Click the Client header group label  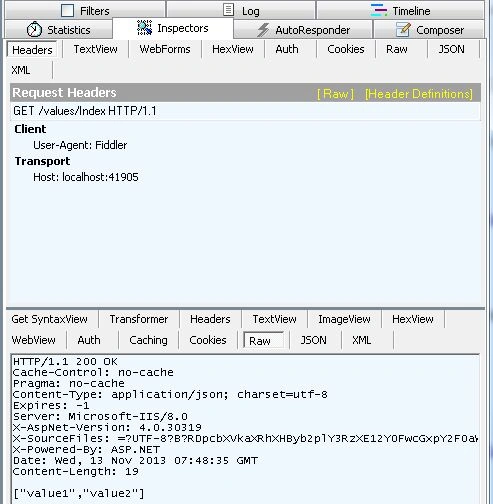pos(30,129)
